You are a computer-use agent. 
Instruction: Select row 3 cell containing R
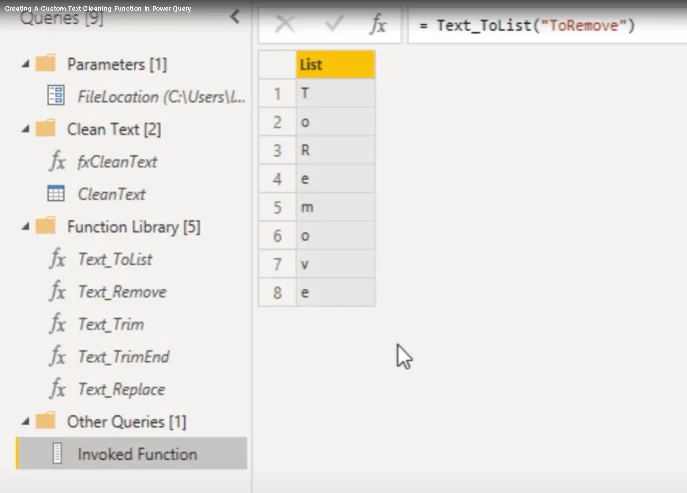pos(336,150)
